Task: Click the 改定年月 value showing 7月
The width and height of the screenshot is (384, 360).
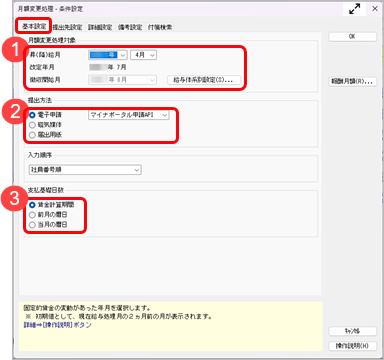Action: click(108, 67)
